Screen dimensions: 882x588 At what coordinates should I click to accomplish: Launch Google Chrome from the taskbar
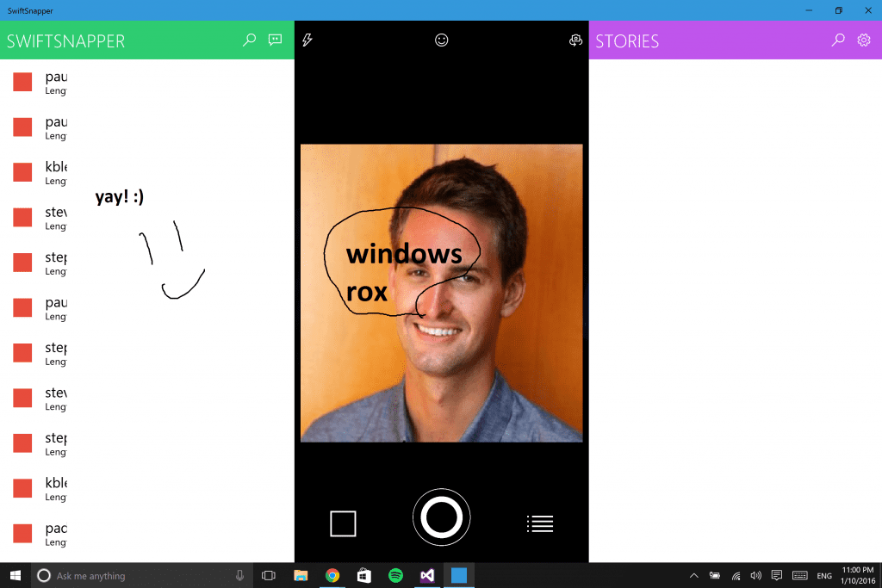pos(332,576)
